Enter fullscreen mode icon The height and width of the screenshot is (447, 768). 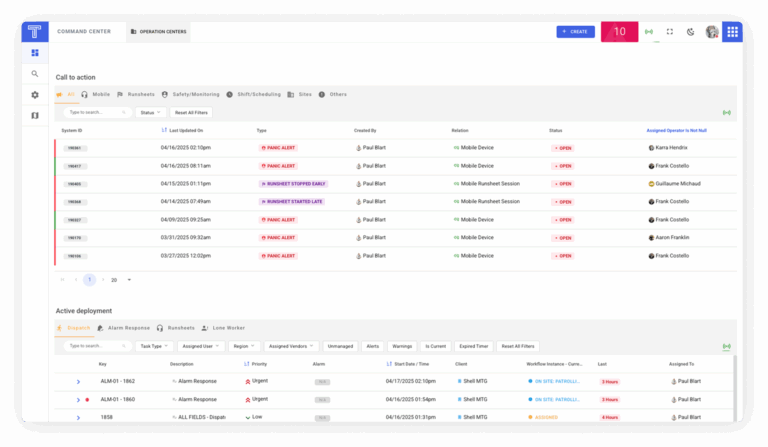pos(670,32)
